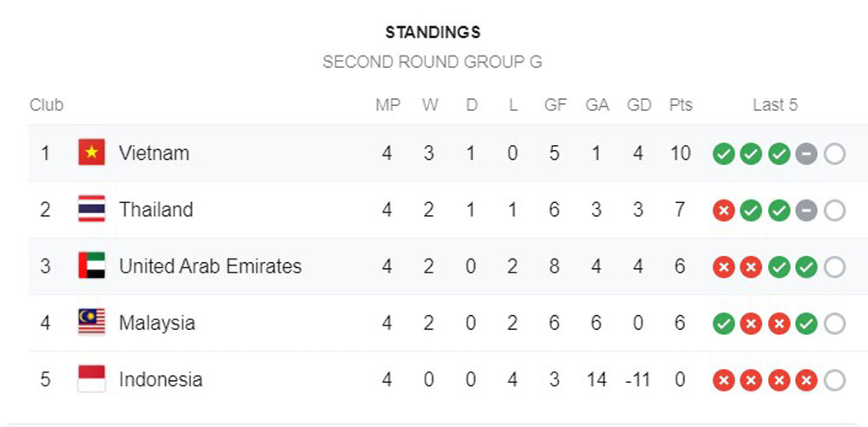Open the Indonesia team name link

tap(161, 380)
